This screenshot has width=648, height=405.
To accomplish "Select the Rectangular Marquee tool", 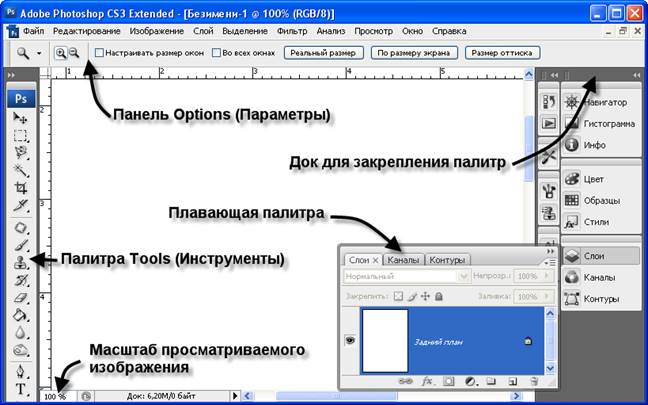I will coord(20,136).
